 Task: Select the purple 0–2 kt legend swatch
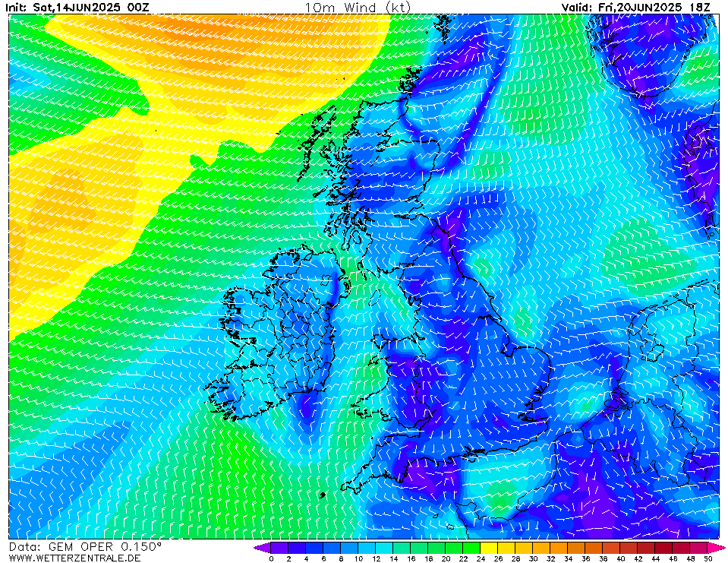pos(279,547)
